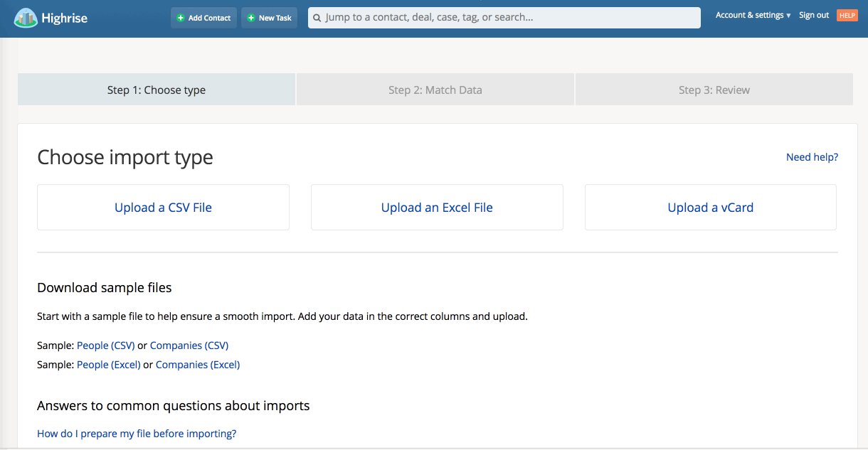The image size is (868, 450).
Task: Switch to the Step 2: Match Data tab
Action: click(435, 90)
